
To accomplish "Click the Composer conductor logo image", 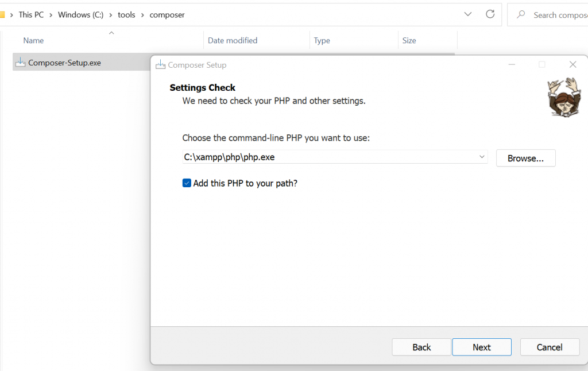I will [564, 97].
